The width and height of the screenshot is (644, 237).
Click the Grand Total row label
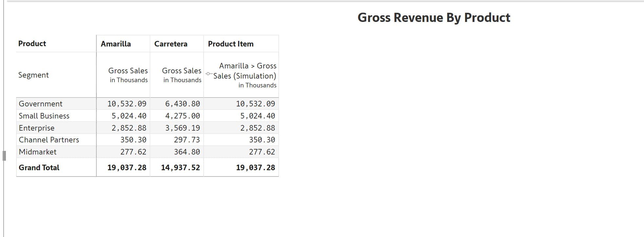39,168
